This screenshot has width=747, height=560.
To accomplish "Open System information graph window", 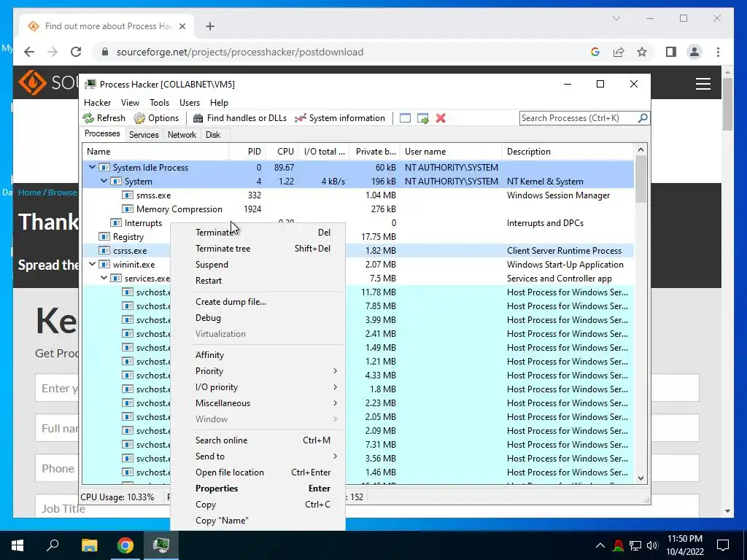I will [x=340, y=118].
